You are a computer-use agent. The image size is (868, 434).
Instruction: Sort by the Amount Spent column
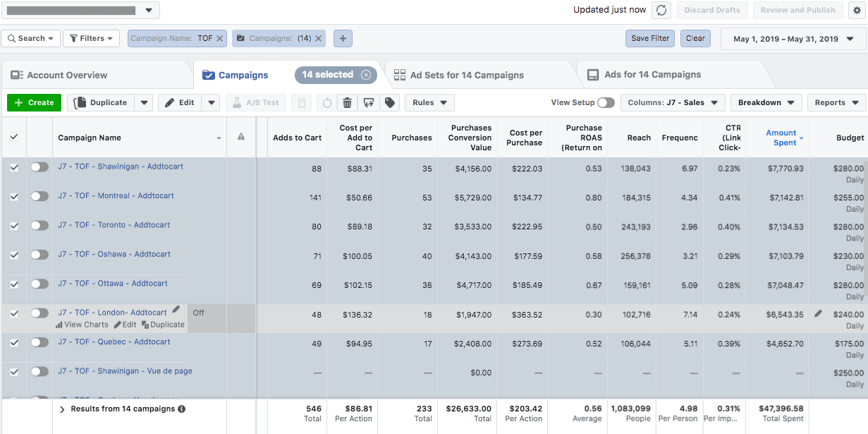(783, 137)
